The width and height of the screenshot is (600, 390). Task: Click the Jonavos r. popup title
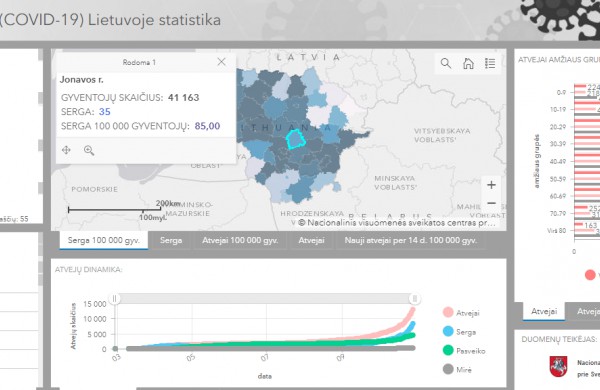point(82,80)
